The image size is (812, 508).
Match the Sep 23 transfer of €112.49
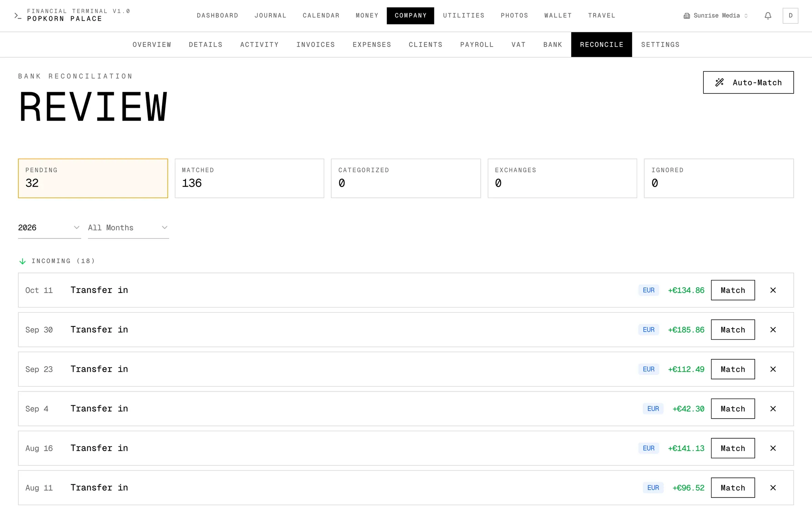pyautogui.click(x=733, y=369)
